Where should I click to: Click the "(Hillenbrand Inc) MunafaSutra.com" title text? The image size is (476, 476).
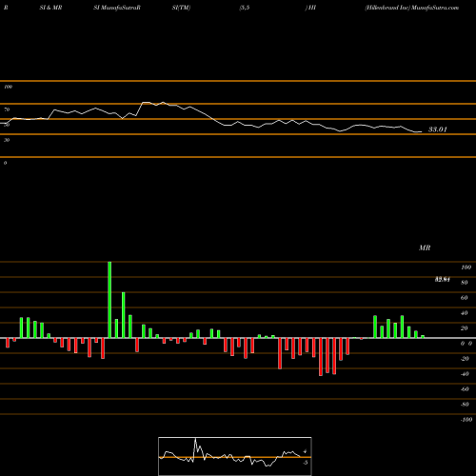point(411,8)
